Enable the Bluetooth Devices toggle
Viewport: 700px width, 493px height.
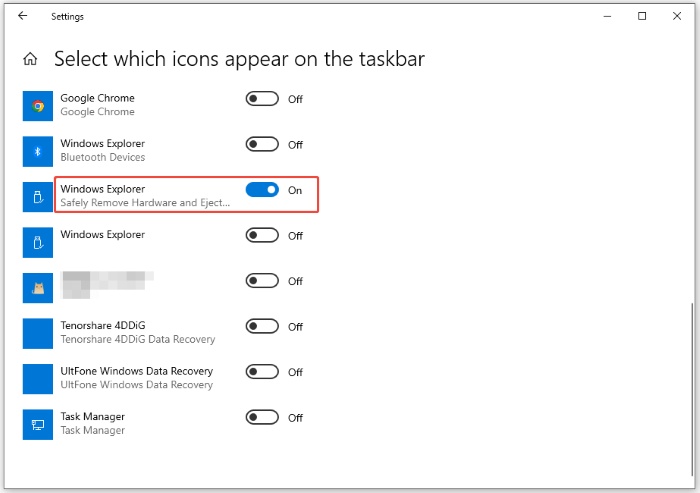coord(262,144)
